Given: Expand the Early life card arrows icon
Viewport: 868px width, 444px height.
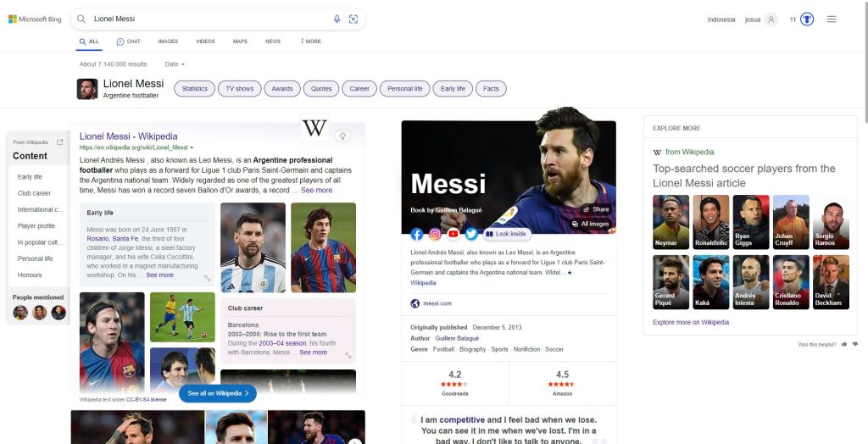Looking at the screenshot, I should (x=207, y=279).
